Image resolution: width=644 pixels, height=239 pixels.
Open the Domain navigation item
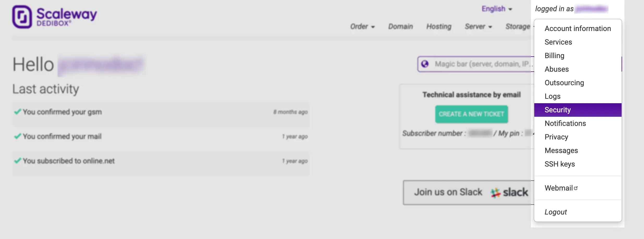coord(400,27)
